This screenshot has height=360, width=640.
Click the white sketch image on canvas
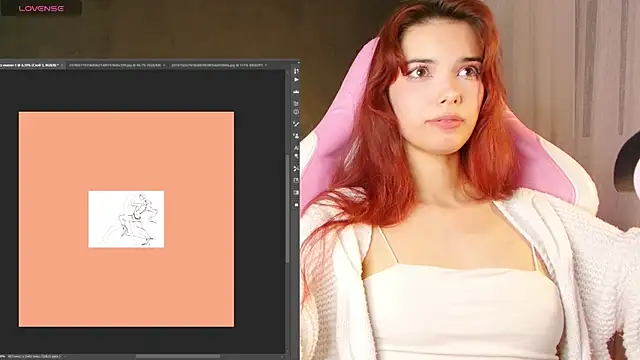coord(126,219)
